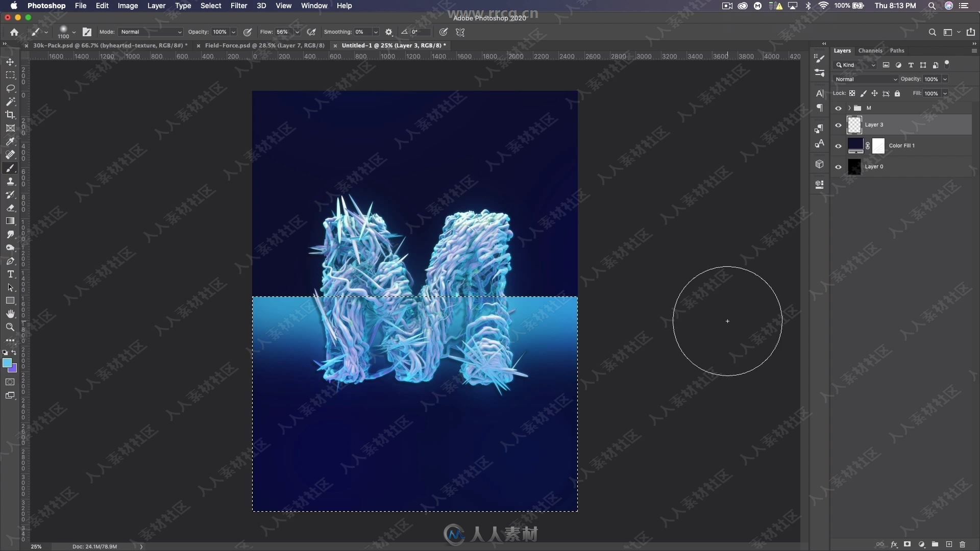Click the Flow percentage input field

click(x=283, y=32)
